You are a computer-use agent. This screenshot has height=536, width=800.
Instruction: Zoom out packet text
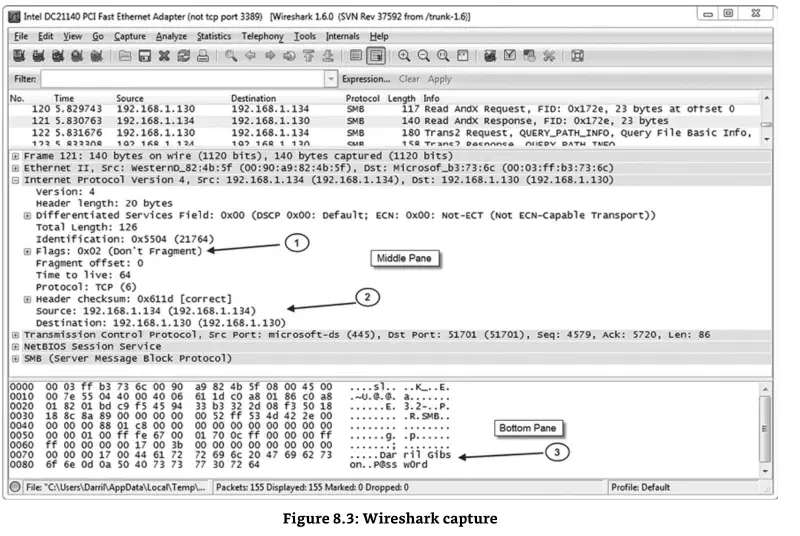(423, 56)
